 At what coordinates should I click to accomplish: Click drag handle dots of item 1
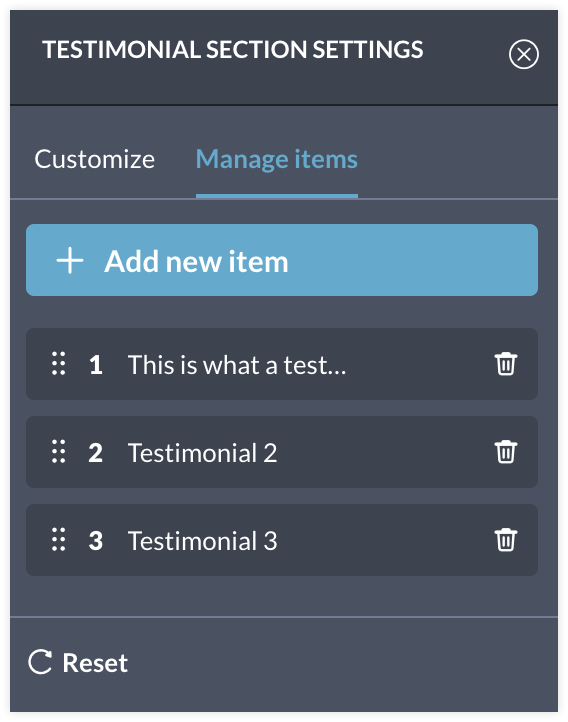58,364
